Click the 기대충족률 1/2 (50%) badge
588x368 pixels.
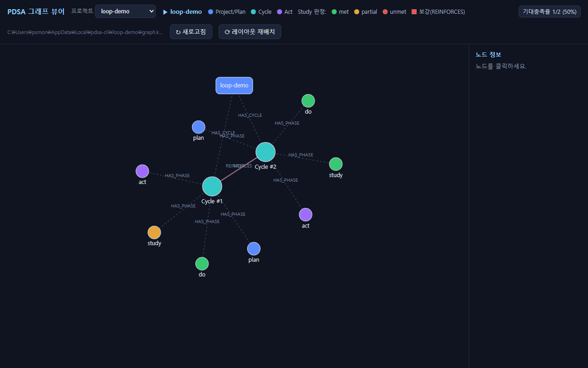pos(549,11)
